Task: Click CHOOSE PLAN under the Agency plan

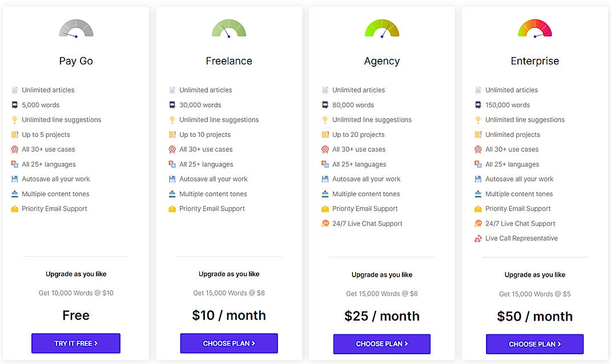Action: 381,343
